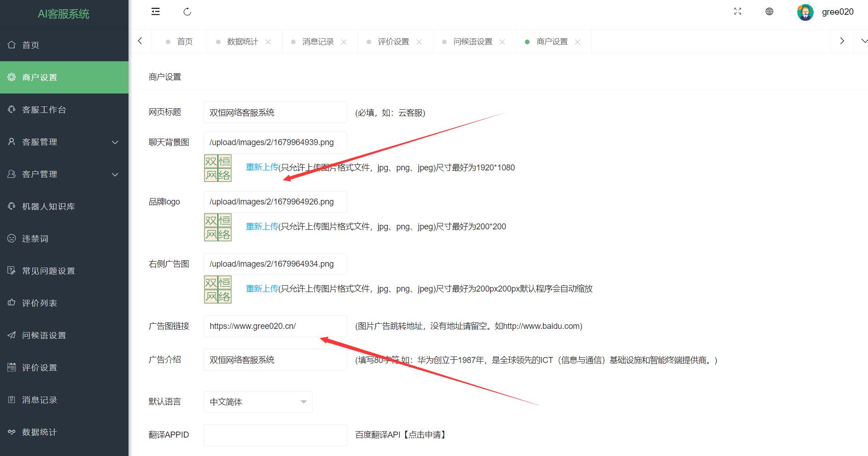
Task: Click the form icon beside 评价设置
Action: click(12, 367)
